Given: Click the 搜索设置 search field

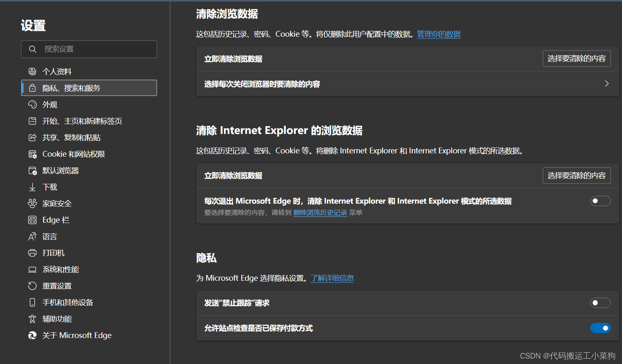Looking at the screenshot, I should tap(89, 49).
